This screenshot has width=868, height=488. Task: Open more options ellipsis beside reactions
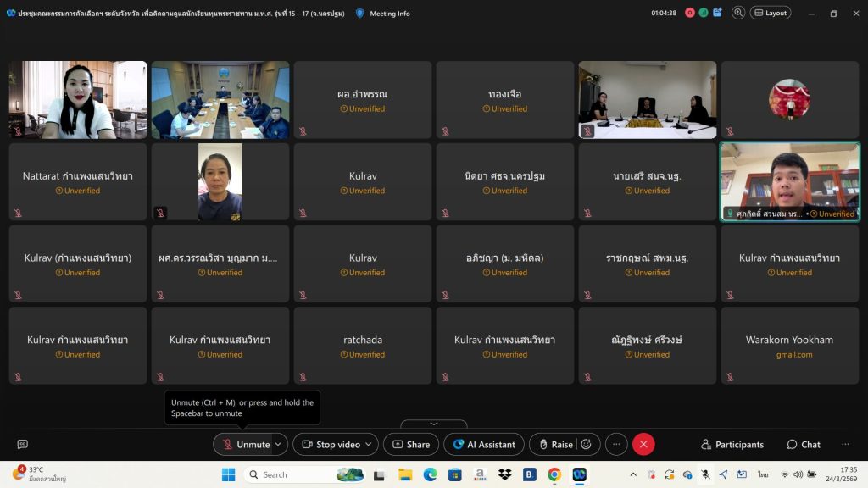[x=616, y=445]
